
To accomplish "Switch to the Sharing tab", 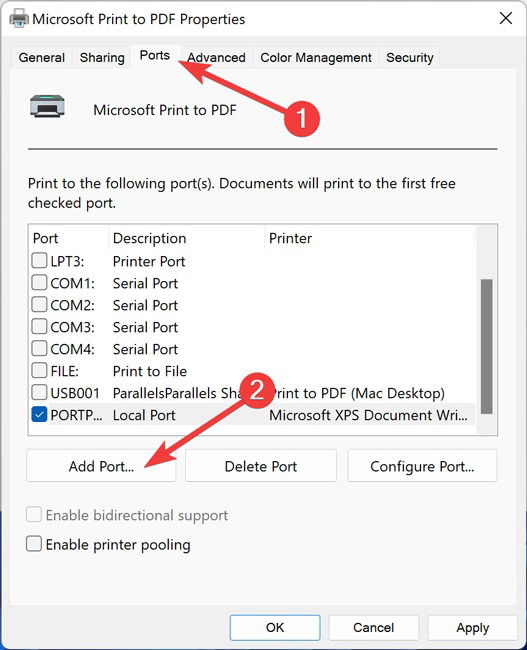I will [102, 57].
